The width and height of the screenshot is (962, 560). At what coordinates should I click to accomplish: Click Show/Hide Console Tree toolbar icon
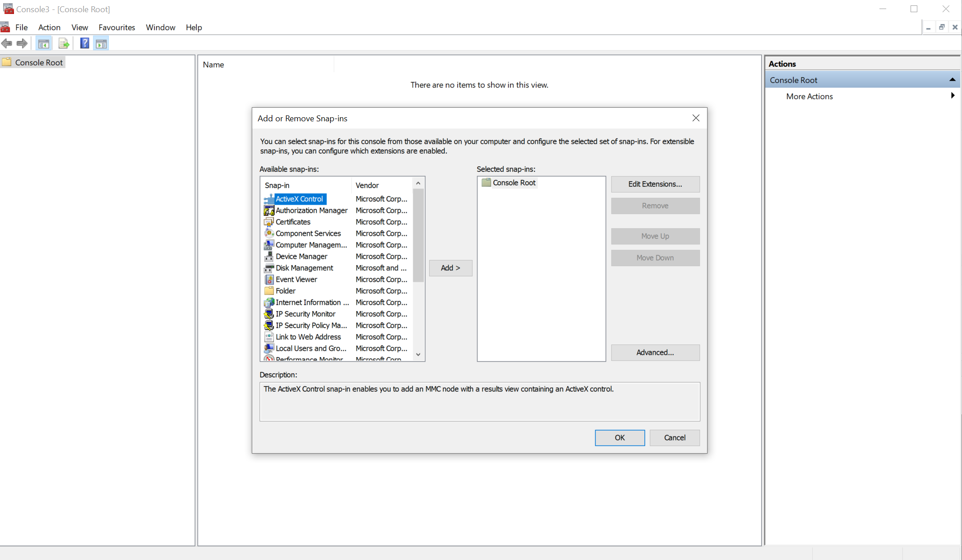click(44, 43)
